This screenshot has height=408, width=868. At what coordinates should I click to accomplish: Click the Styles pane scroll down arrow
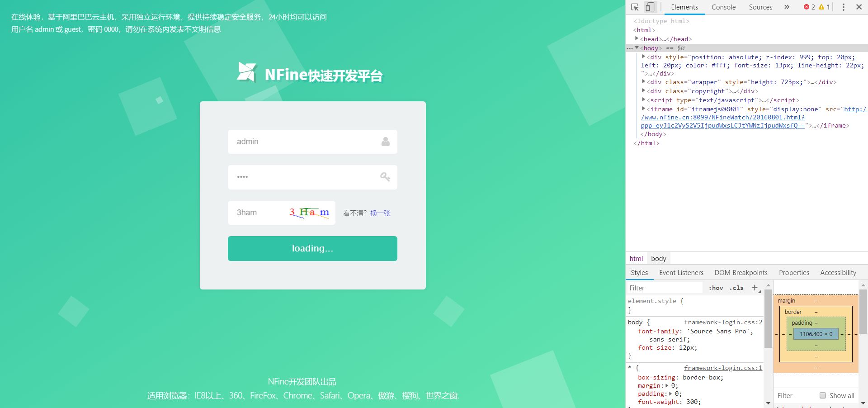[768, 403]
